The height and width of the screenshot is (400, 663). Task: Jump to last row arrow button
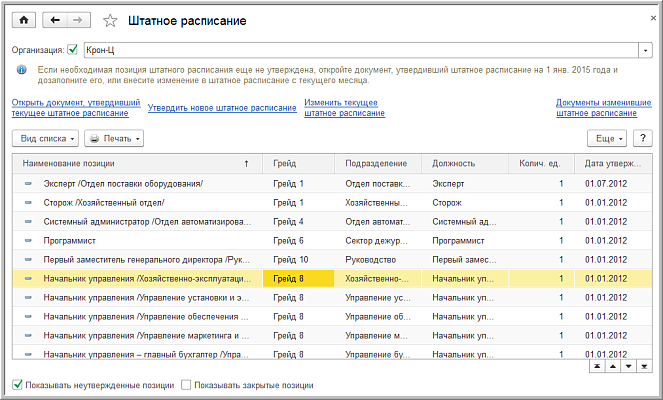coord(645,367)
